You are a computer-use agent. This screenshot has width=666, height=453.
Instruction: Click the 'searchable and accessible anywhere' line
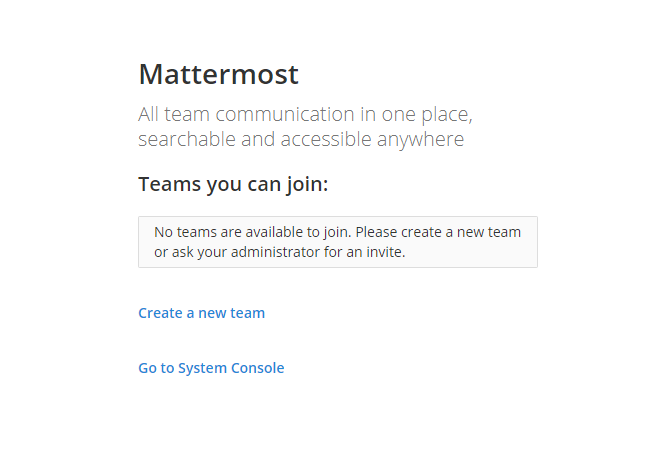(x=301, y=139)
